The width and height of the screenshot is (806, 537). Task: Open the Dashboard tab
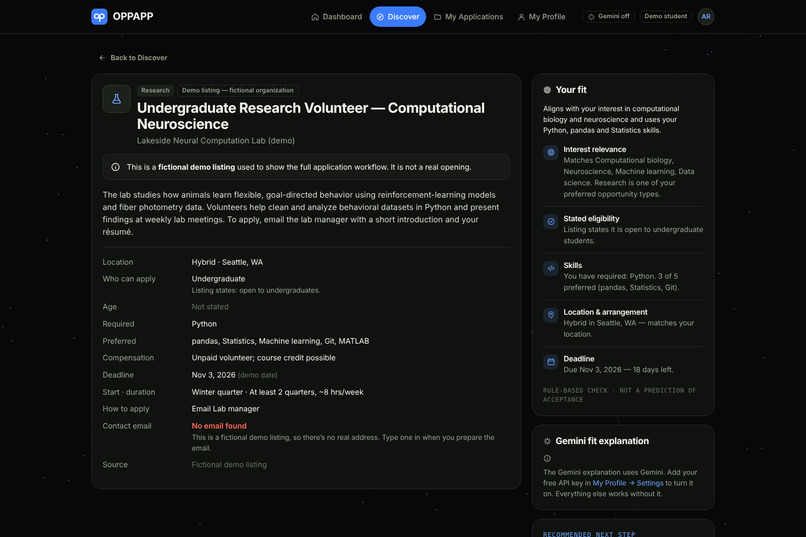point(337,16)
